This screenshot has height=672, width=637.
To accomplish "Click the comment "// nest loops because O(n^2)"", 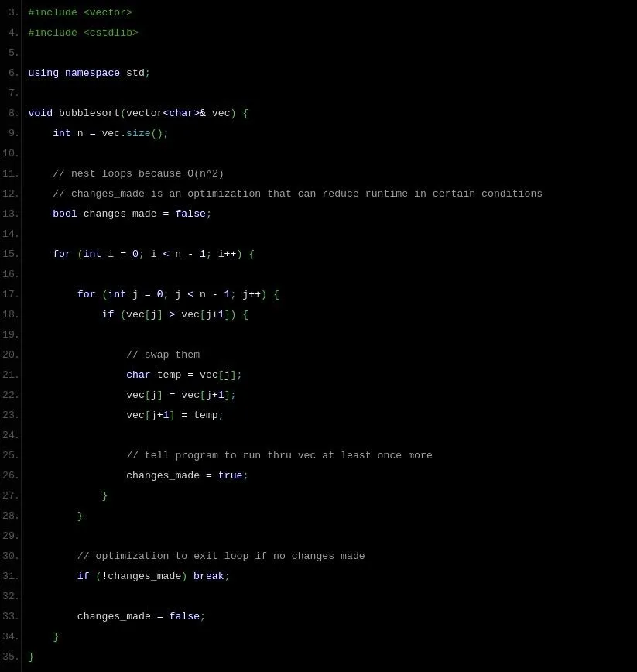I will [138, 173].
